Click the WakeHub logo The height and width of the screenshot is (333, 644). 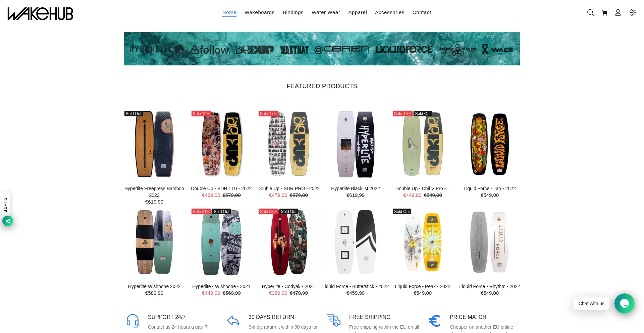[40, 14]
